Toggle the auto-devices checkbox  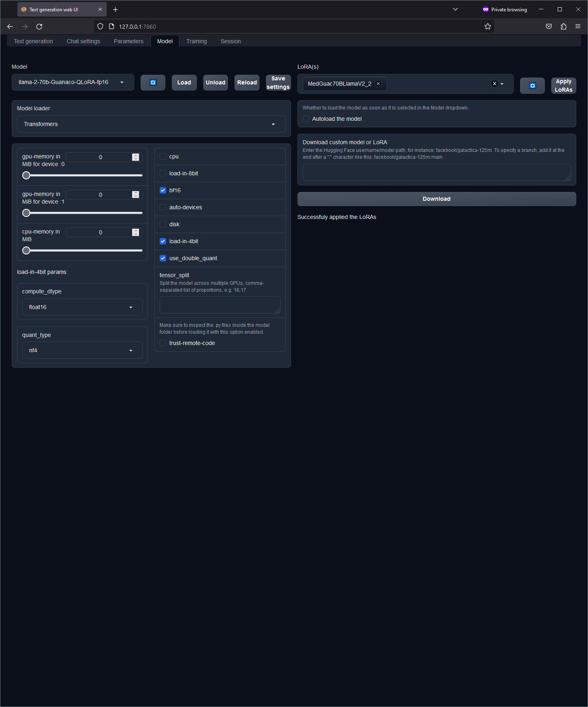[x=163, y=207]
